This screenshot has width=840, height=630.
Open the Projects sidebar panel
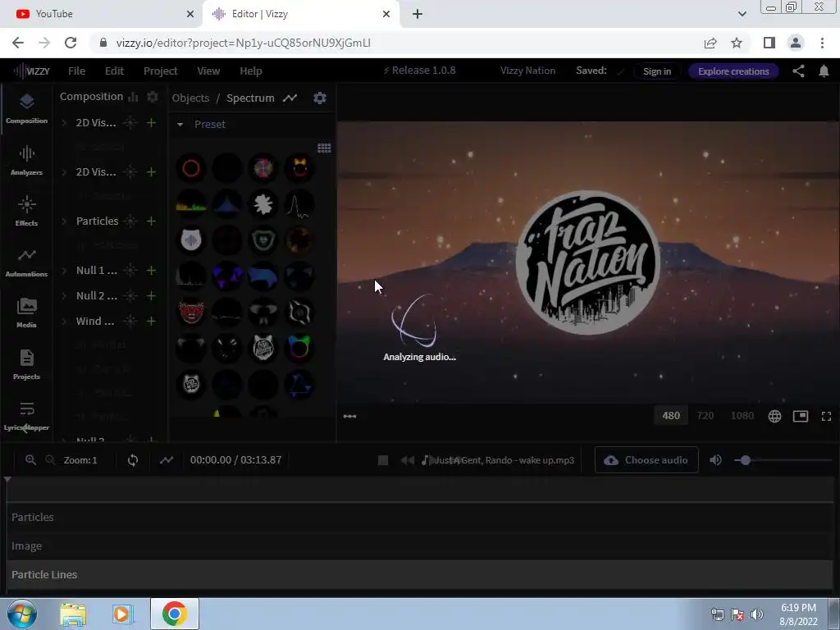[26, 364]
